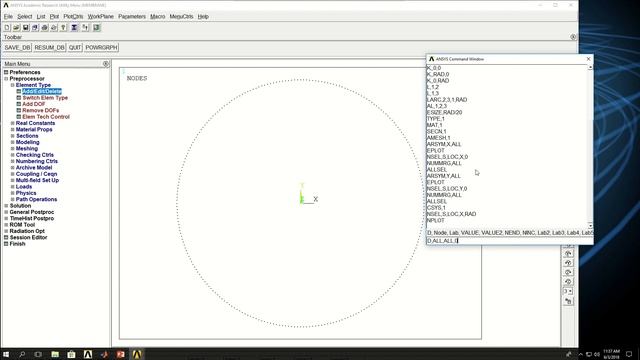Image resolution: width=640 pixels, height=360 pixels.
Task: Expand the Solution tree node
Action: click(x=6, y=206)
